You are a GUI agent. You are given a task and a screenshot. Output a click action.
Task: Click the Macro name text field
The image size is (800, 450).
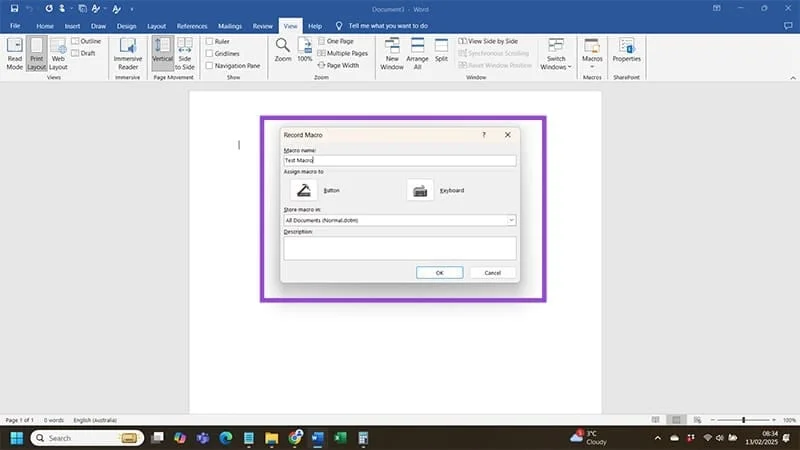(400, 160)
